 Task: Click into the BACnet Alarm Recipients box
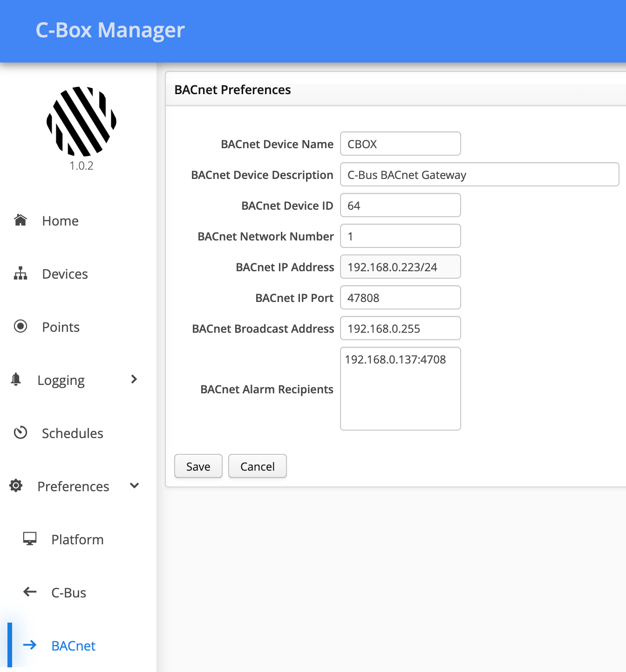point(400,389)
